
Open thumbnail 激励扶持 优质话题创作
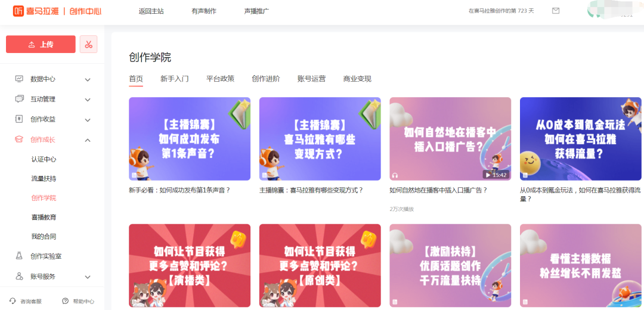point(450,266)
